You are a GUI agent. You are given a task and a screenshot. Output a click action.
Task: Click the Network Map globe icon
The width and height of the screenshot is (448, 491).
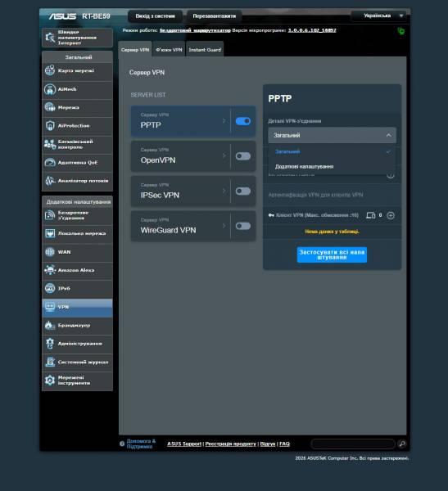(x=50, y=70)
